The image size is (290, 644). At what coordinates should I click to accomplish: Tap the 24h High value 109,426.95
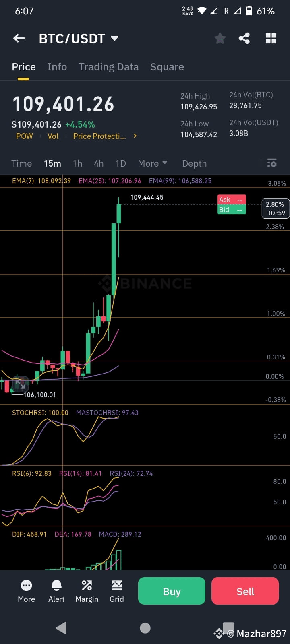coord(199,107)
